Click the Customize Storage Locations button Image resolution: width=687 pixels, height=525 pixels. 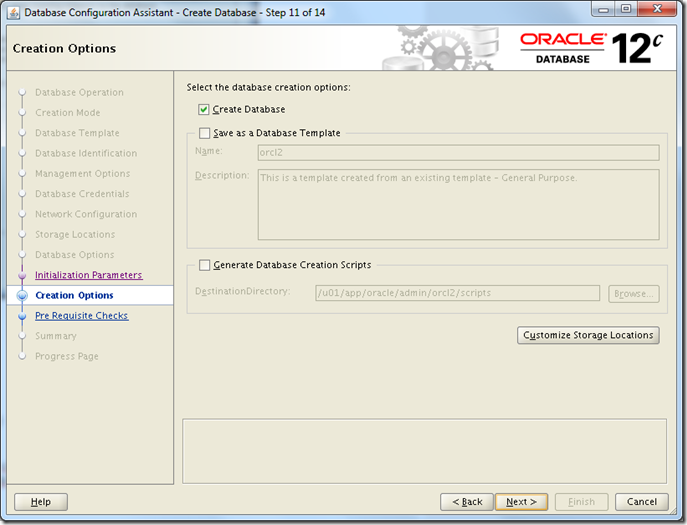pyautogui.click(x=588, y=335)
